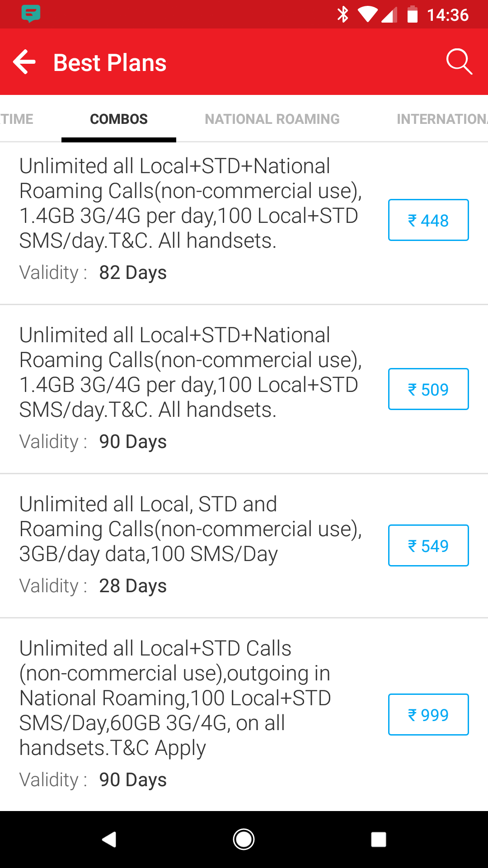Select the ₹ 999 plan button
This screenshot has height=868, width=488.
(x=428, y=715)
